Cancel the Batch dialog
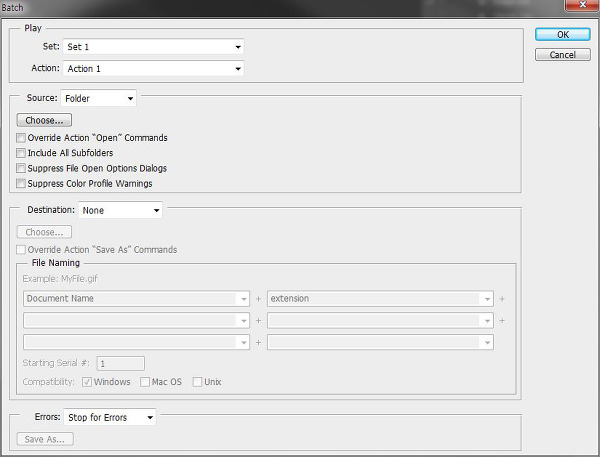Viewport: 600px width, 457px height. pos(562,55)
